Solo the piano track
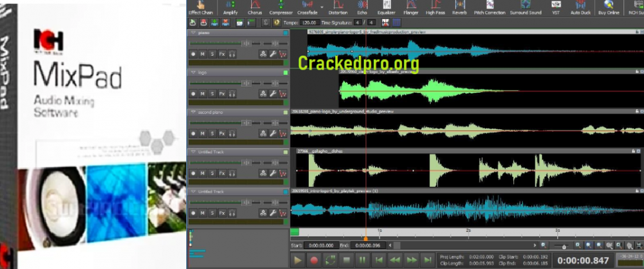Screen dimensions: 644x269 (x=212, y=54)
